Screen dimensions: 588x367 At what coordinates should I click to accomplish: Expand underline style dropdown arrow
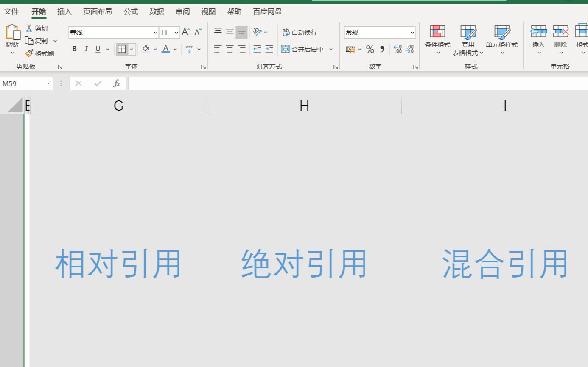107,49
